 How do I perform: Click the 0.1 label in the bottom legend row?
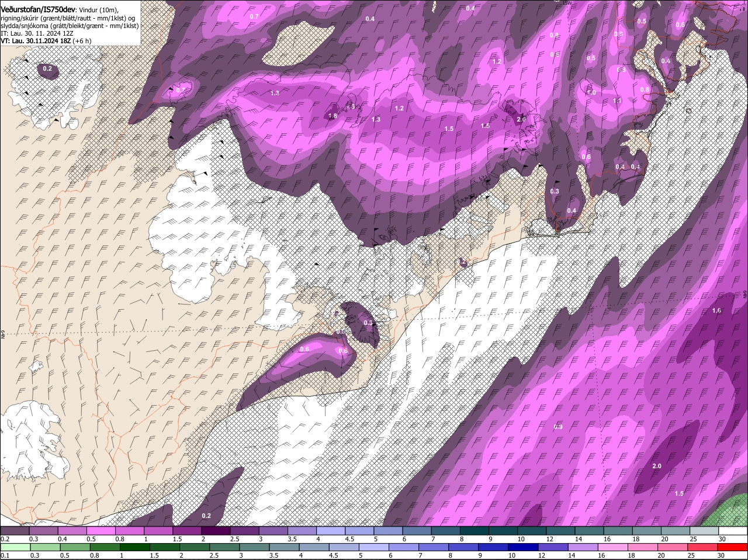pyautogui.click(x=5, y=556)
